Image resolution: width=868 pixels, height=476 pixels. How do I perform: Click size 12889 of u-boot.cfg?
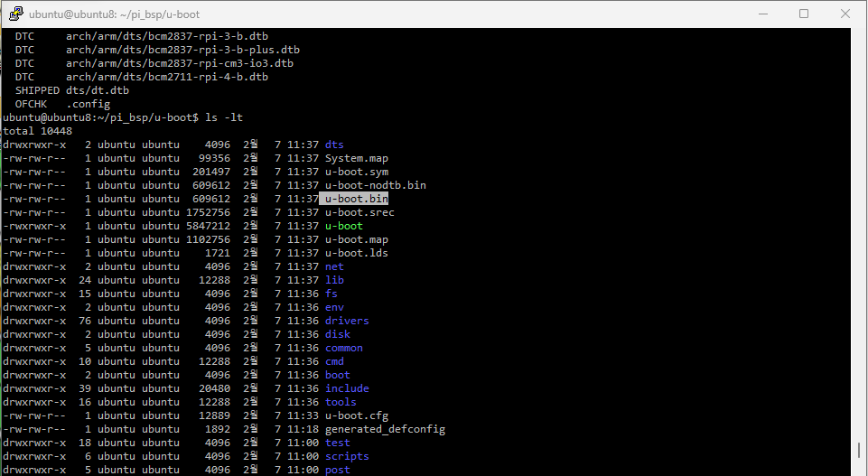pos(215,415)
